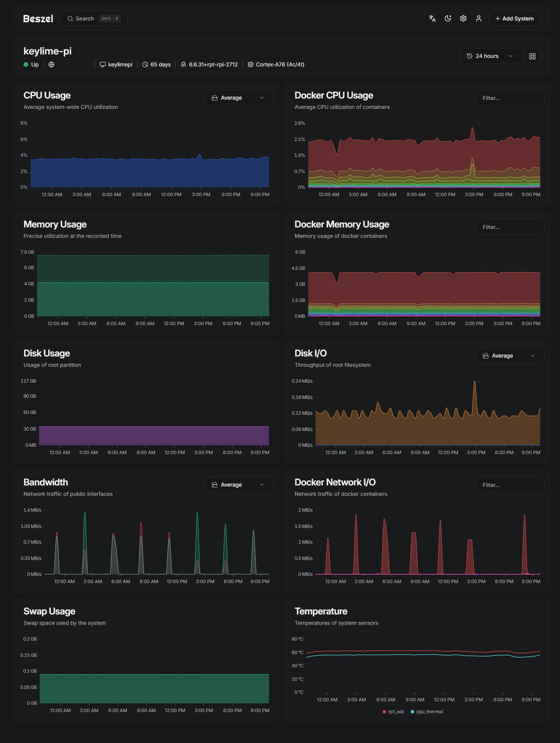
Task: Expand the 24 hours time range dropdown
Action: (x=490, y=56)
